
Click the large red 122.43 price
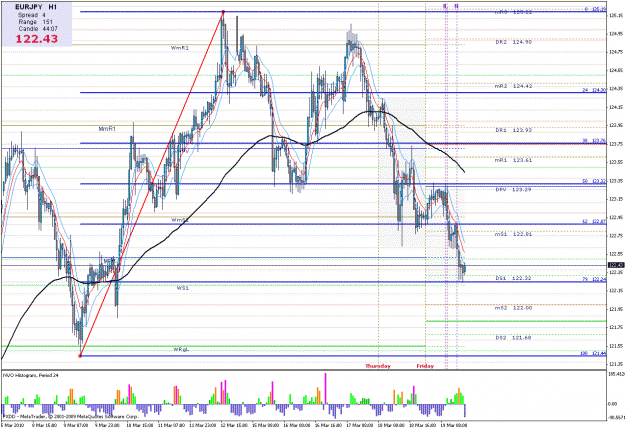[x=37, y=39]
